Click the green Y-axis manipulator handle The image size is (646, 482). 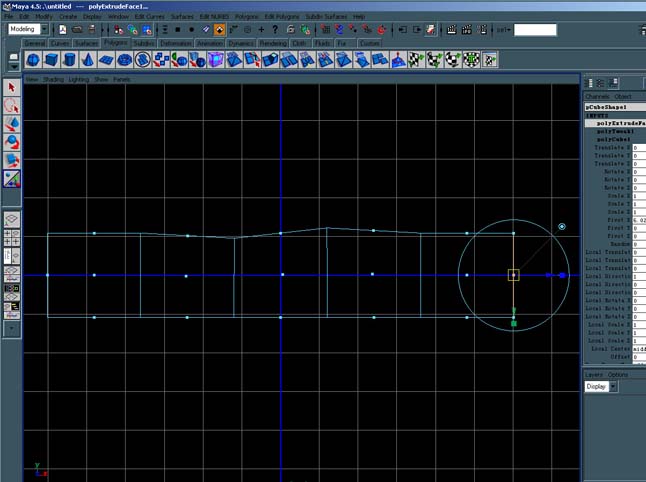tap(514, 324)
